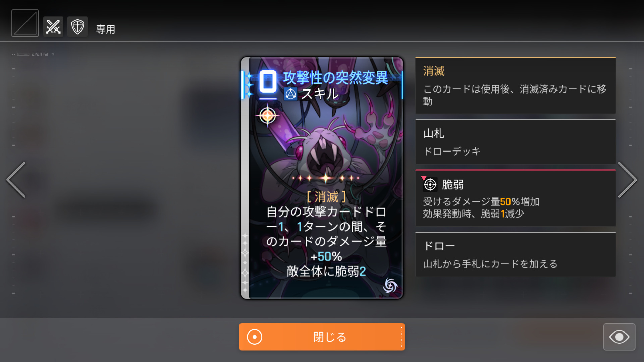Go to previous card with left chevron
This screenshot has height=362, width=644.
tap(16, 180)
